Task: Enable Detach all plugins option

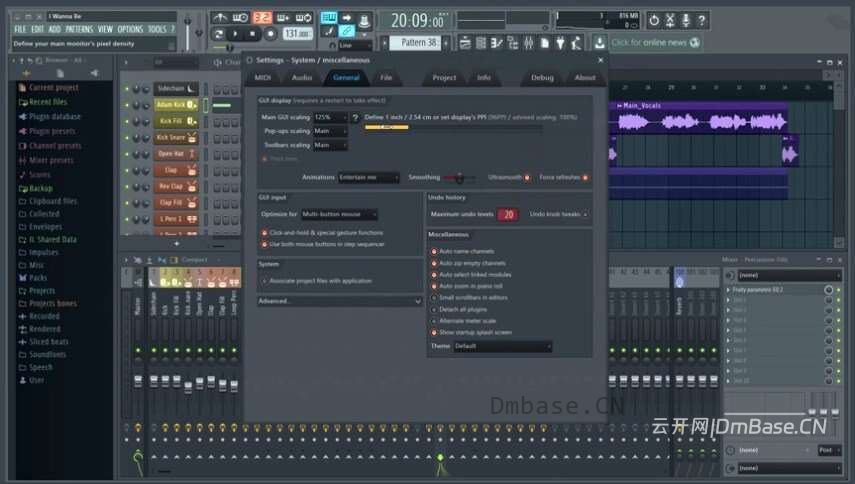Action: [434, 310]
